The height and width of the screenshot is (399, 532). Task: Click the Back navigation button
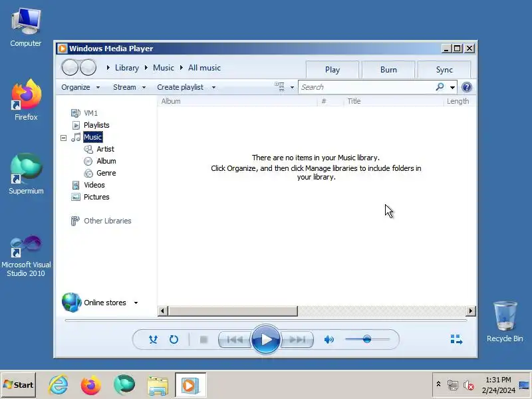point(70,67)
